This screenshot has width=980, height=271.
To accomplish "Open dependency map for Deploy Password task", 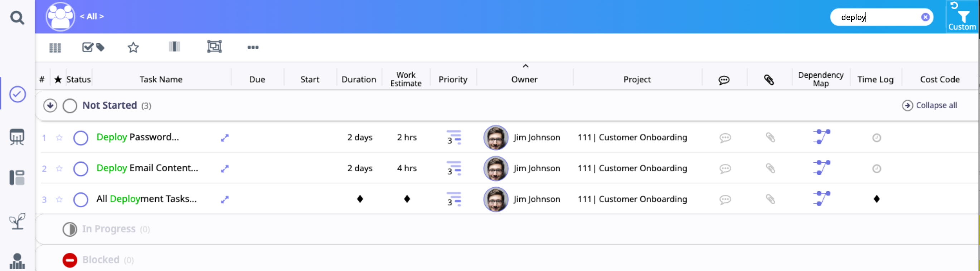I will point(821,137).
